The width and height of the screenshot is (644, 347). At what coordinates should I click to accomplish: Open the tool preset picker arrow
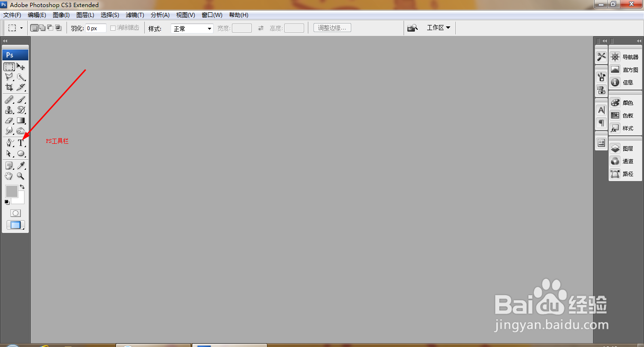pyautogui.click(x=21, y=28)
